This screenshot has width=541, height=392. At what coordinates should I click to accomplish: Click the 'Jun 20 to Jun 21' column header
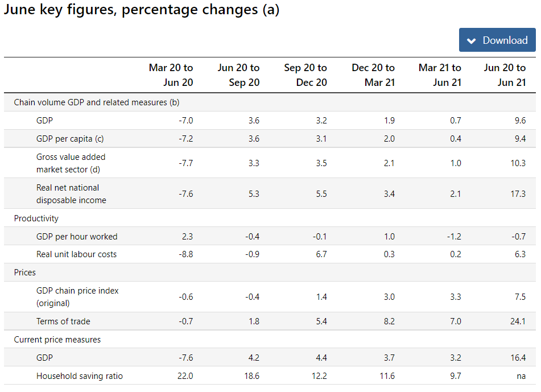(x=505, y=75)
